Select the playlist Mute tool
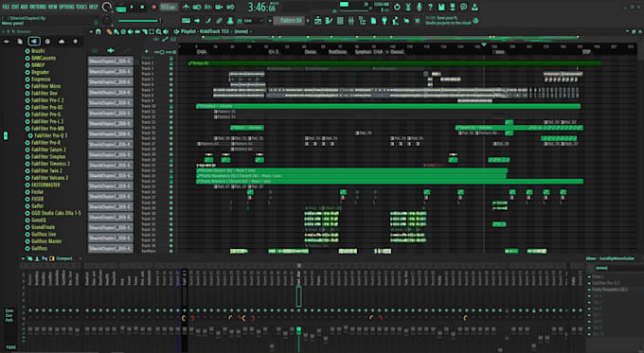The image size is (644, 353). coord(130,31)
